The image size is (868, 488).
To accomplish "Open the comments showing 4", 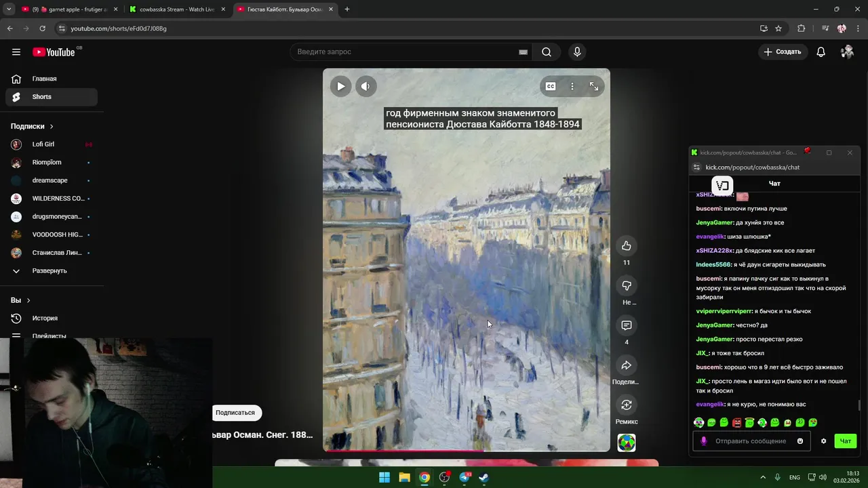I will tap(627, 325).
